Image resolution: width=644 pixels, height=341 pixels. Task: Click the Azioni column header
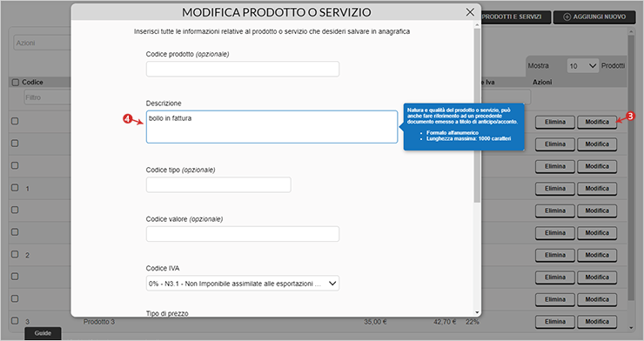[x=542, y=83]
